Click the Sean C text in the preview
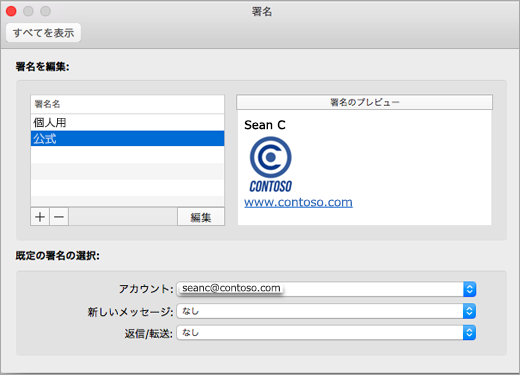520x375 pixels. 265,125
